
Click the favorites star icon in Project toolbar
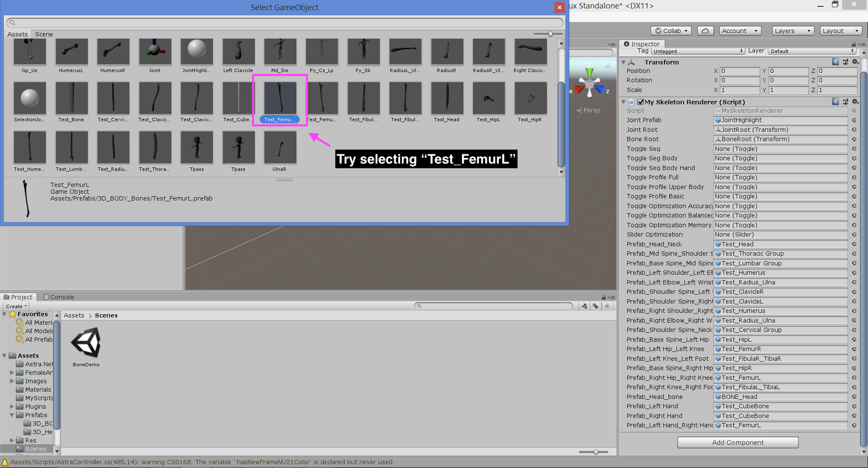coord(607,306)
